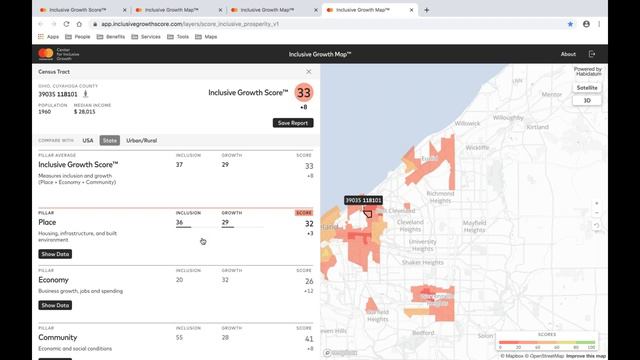640x360 pixels.
Task: Click the red 33 Inclusive Growth Score badge
Action: pyautogui.click(x=304, y=93)
